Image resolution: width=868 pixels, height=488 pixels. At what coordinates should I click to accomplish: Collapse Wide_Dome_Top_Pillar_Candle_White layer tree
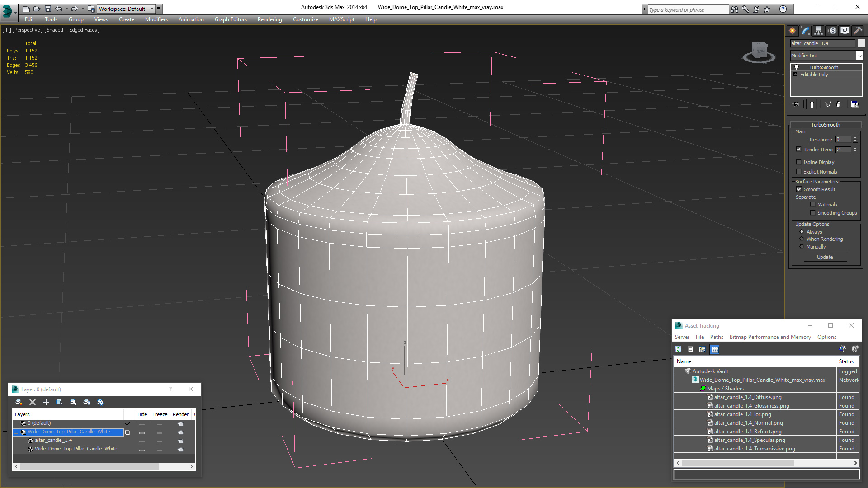16,432
